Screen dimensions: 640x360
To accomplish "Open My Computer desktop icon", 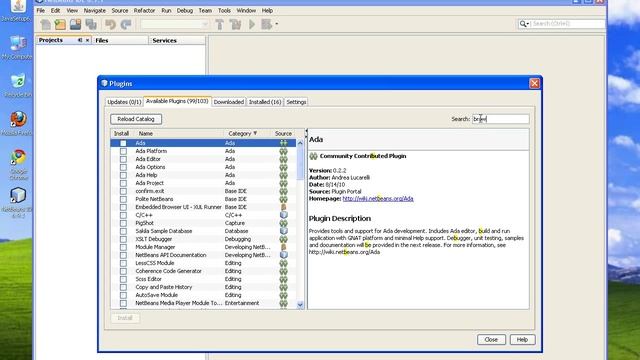I will tap(18, 44).
